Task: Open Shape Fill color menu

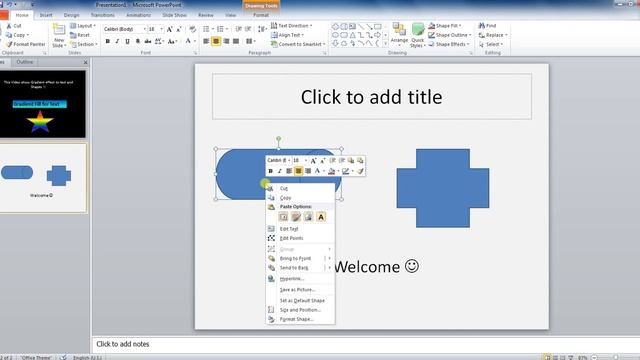Action: pos(444,26)
